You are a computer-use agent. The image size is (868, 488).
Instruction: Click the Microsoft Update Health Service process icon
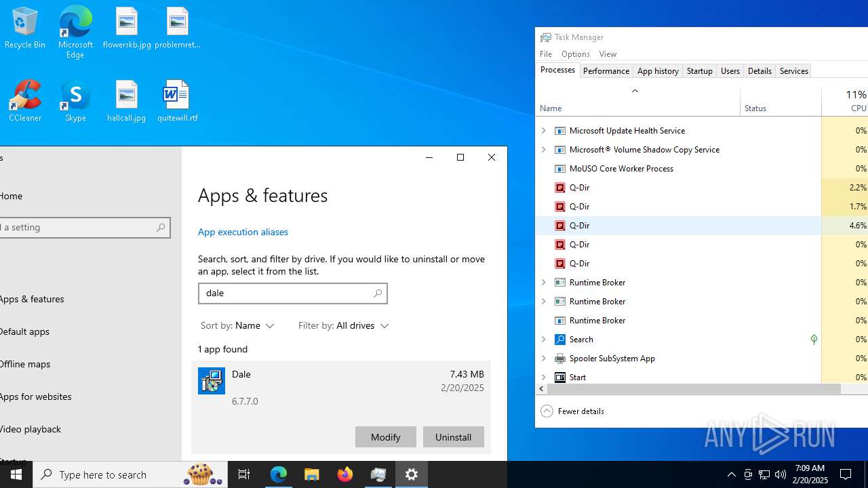pyautogui.click(x=560, y=131)
